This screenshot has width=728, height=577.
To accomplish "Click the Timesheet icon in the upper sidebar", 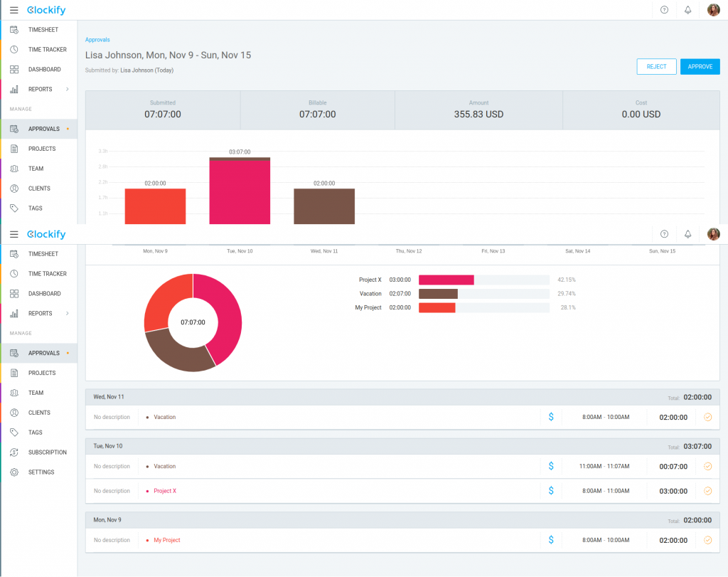I will (x=14, y=30).
